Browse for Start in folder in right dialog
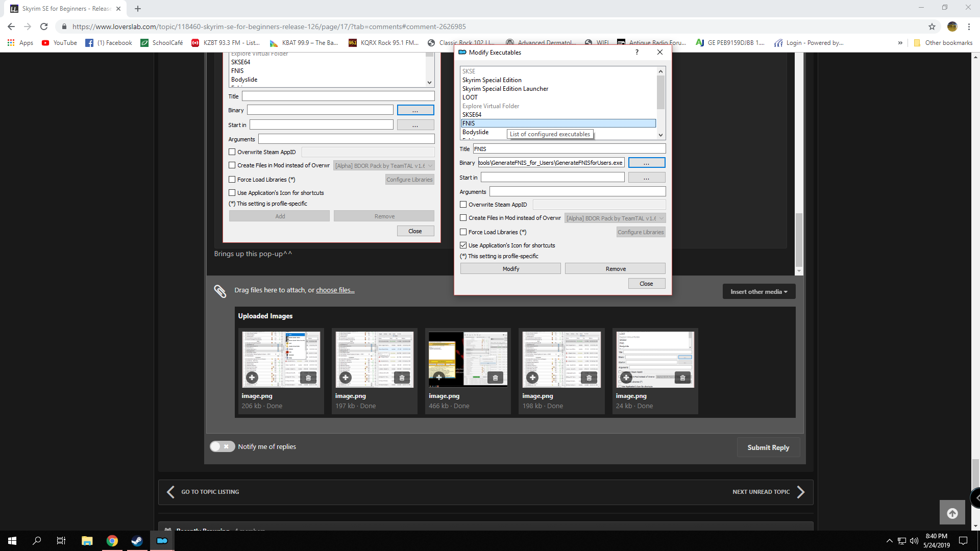This screenshot has width=980, height=551. (x=646, y=178)
